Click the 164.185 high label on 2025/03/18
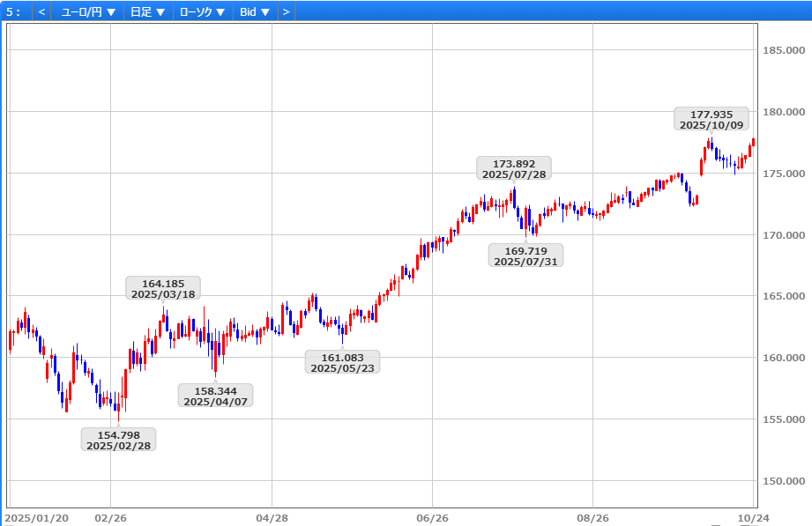The image size is (812, 526). tap(163, 288)
